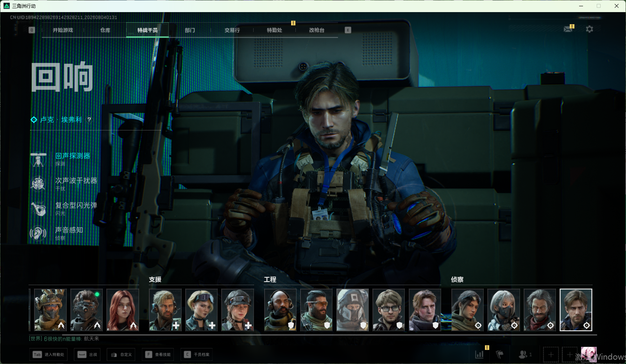Click the 世界 chat message line
Viewport: 626px width, 364px height.
click(x=64, y=339)
